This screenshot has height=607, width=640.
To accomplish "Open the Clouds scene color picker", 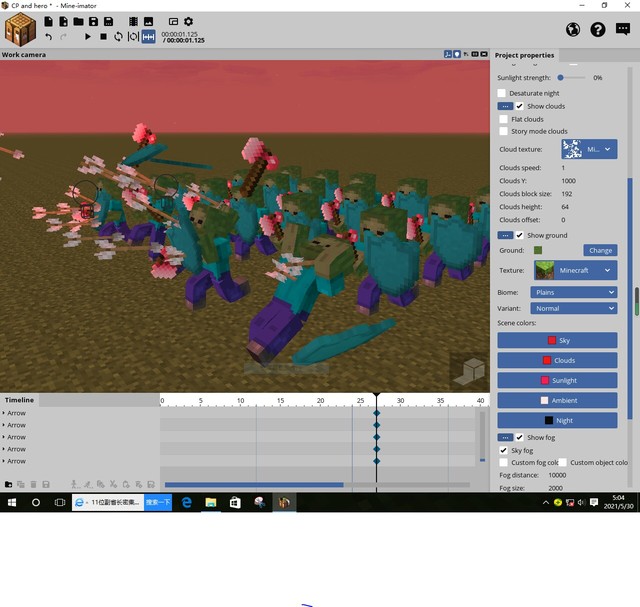I will [x=557, y=360].
